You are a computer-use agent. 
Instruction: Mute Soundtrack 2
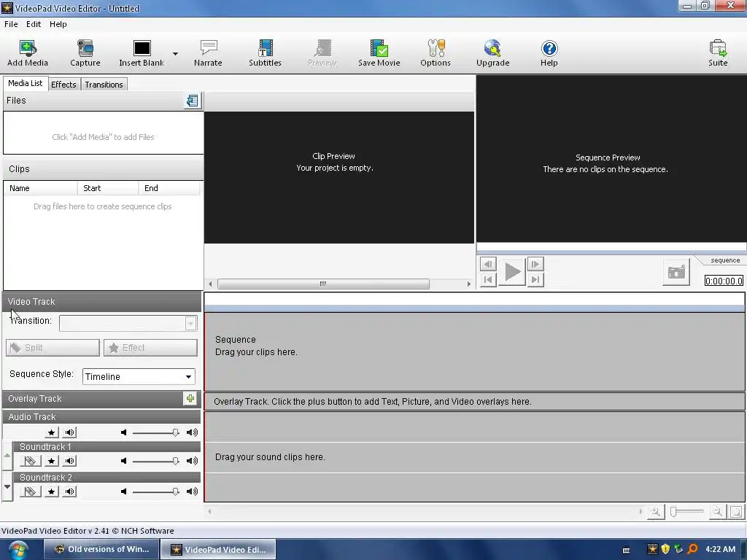pos(69,491)
